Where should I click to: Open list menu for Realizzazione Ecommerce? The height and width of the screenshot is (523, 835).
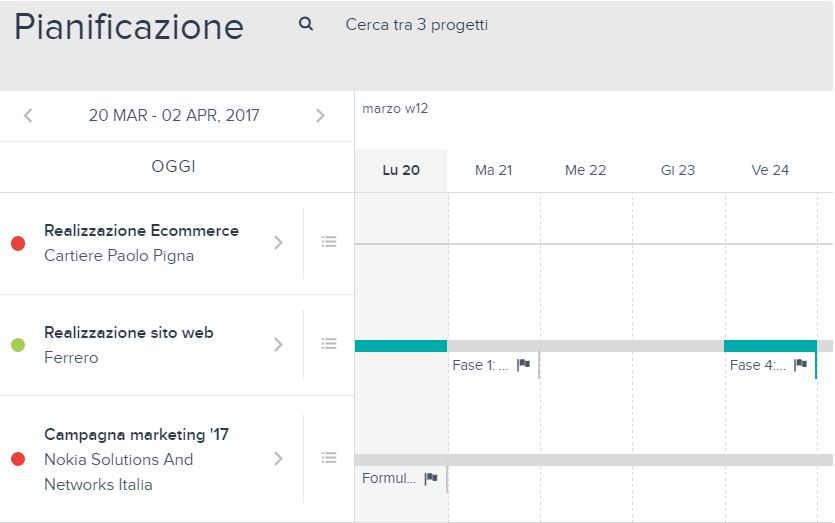point(329,242)
